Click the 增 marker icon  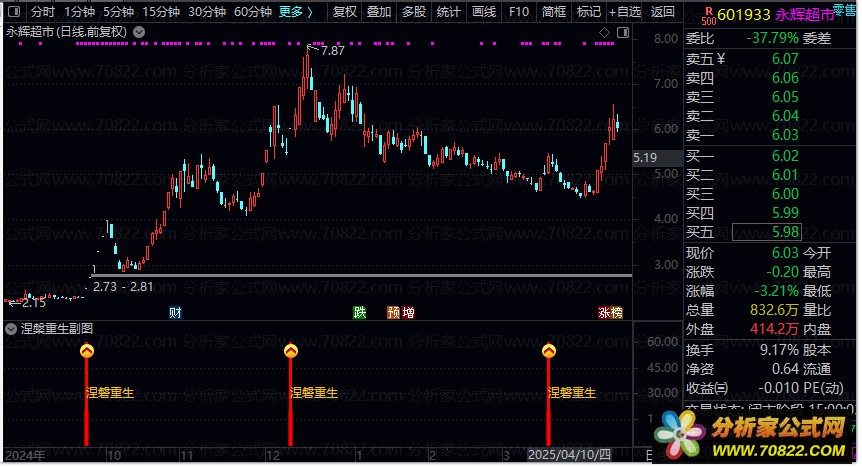(x=408, y=312)
